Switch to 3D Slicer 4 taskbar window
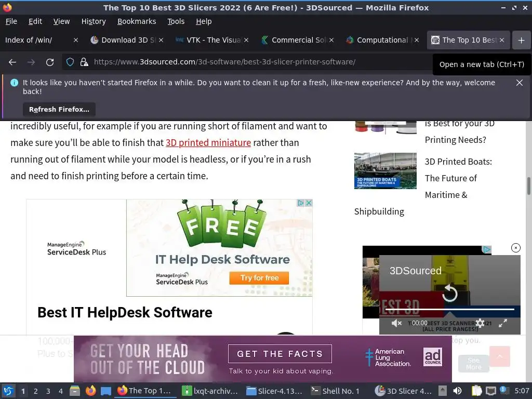The width and height of the screenshot is (532, 399). tap(403, 391)
